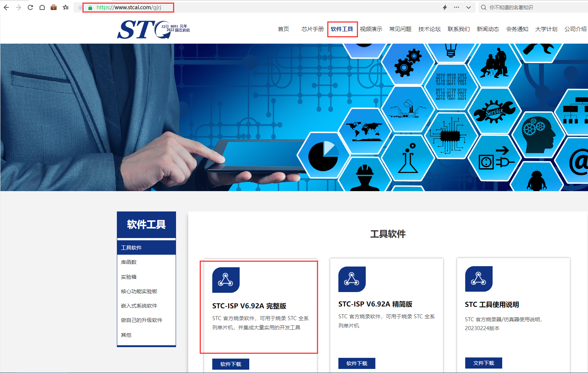Open the STC-ISP V6.92A 完整版 title

click(x=249, y=306)
